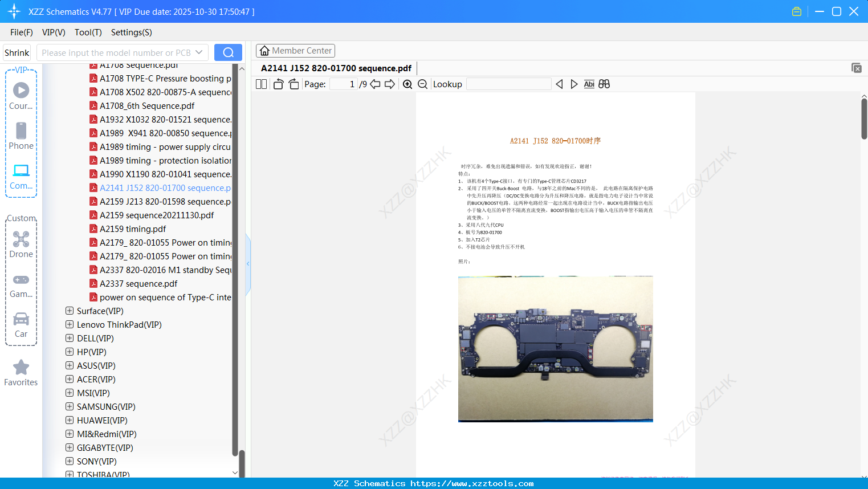Rotate the page clockwise
Viewport: 868px width, 489px height.
point(294,84)
